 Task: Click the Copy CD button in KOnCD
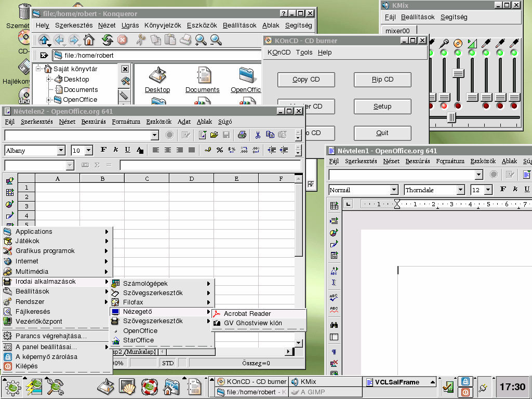click(306, 79)
